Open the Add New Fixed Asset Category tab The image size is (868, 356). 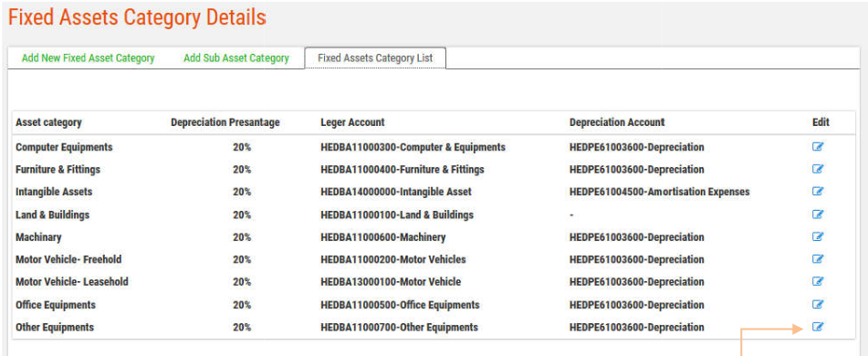(x=88, y=58)
